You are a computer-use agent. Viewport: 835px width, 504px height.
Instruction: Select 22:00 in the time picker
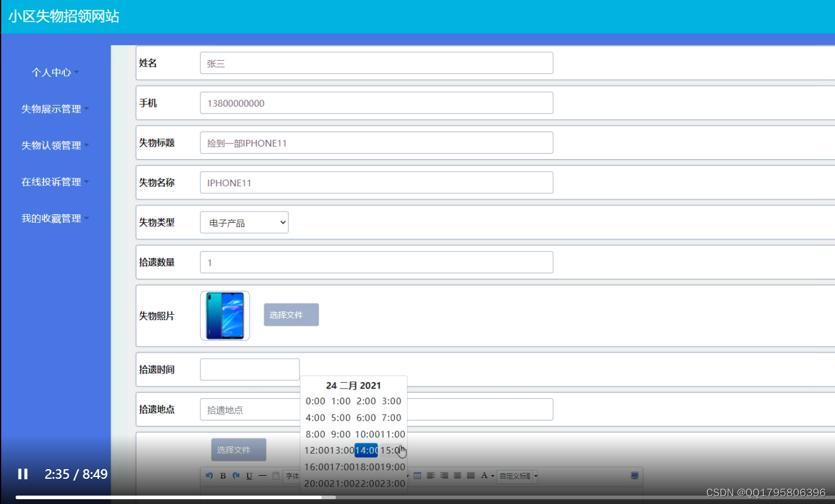(x=367, y=484)
